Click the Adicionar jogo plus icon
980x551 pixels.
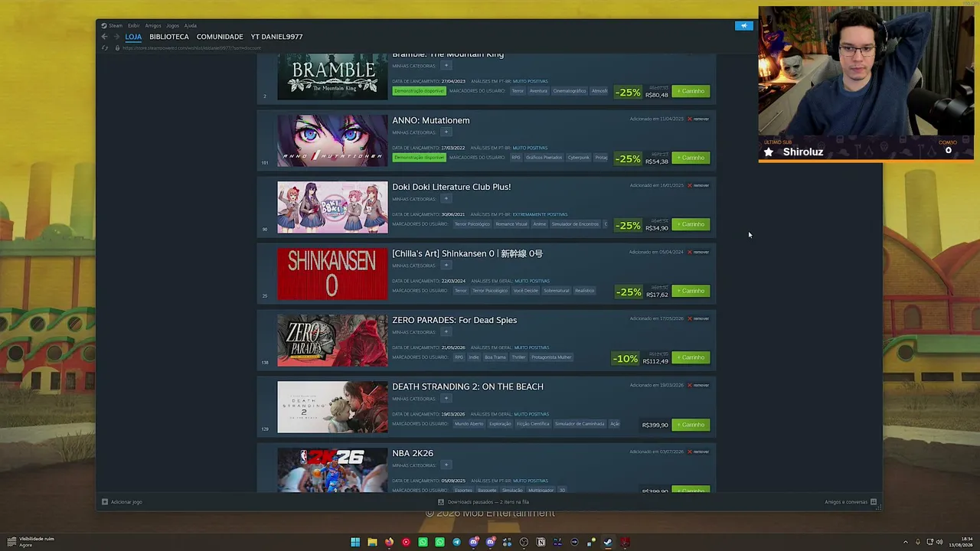coord(105,502)
